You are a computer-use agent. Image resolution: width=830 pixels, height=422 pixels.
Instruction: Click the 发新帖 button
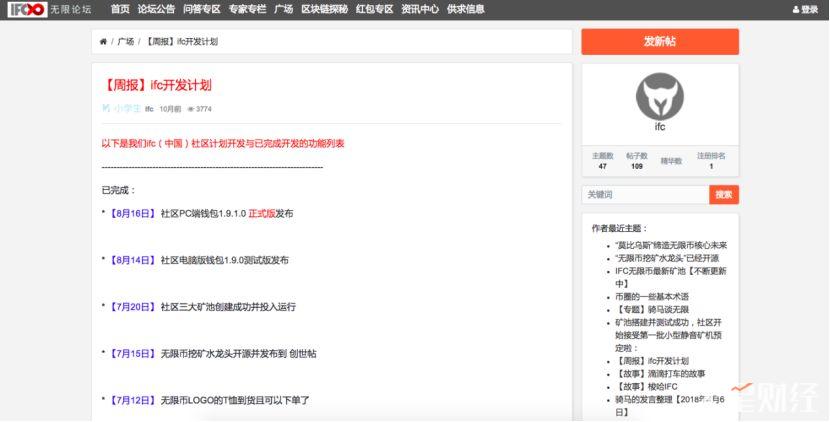click(660, 42)
